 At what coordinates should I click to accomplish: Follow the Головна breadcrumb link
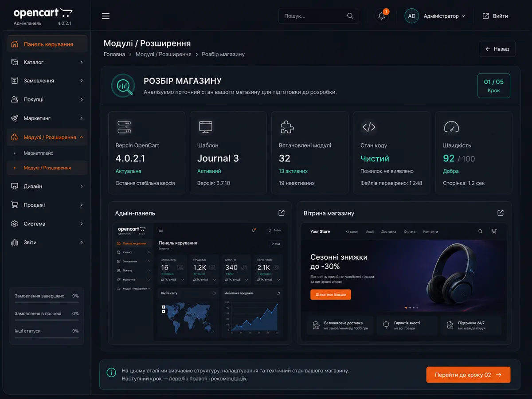point(114,54)
